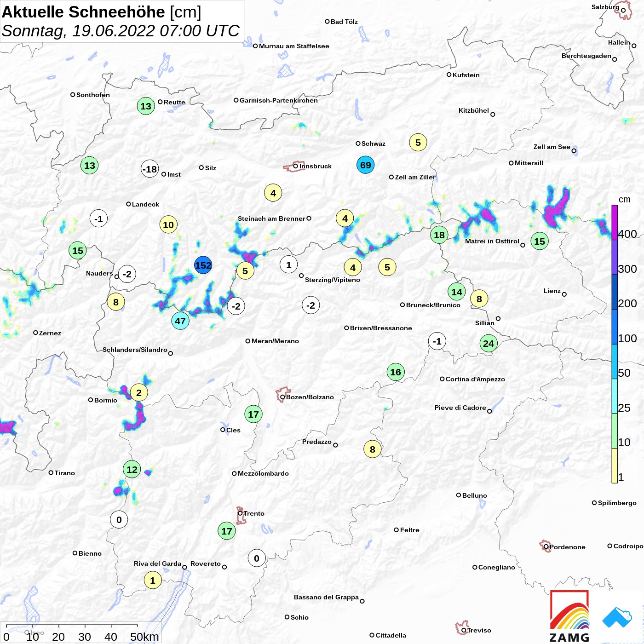Click the yellow 8 marker near Predazzo

[x=373, y=449]
